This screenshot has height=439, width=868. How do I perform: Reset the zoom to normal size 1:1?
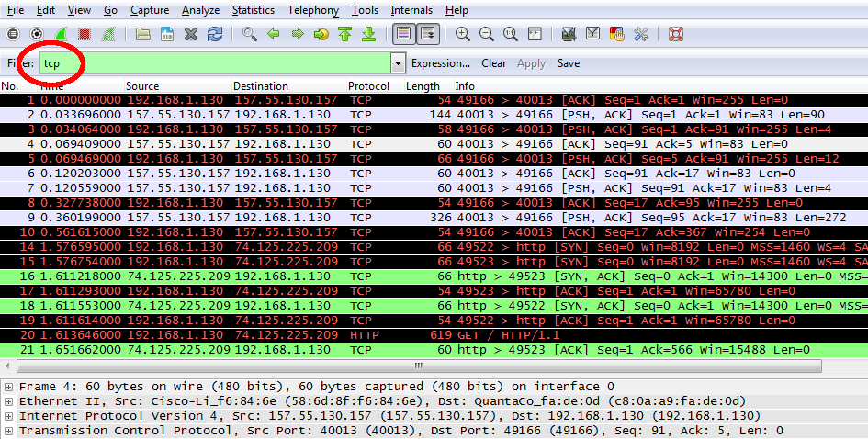tap(511, 34)
